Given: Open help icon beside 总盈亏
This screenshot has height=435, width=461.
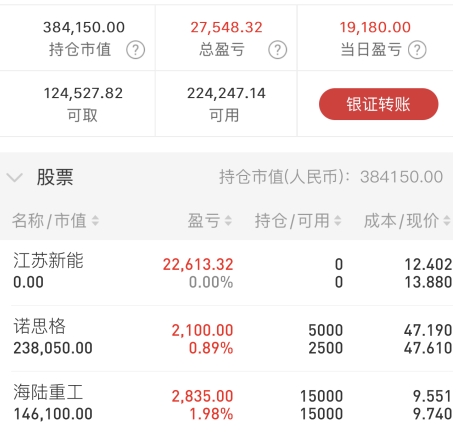Looking at the screenshot, I should click(277, 50).
